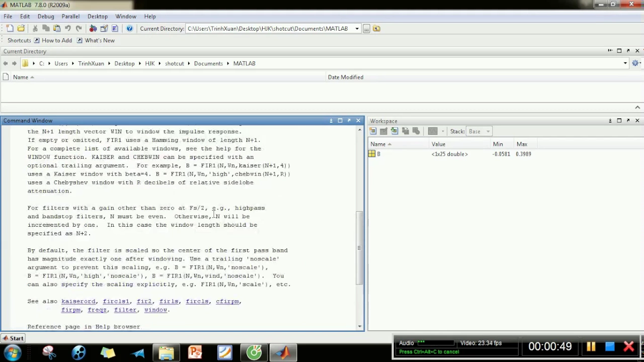The width and height of the screenshot is (644, 362).
Task: Launch Simulink from toolbar icon
Action: click(x=93, y=29)
